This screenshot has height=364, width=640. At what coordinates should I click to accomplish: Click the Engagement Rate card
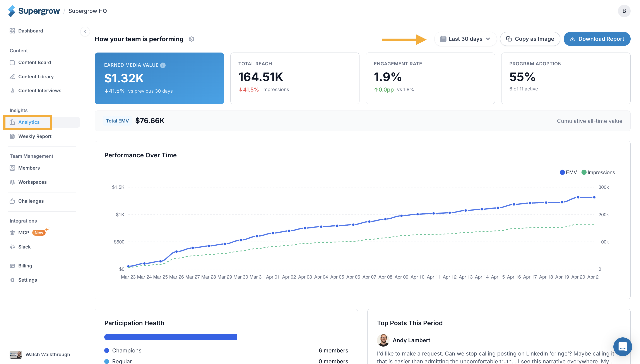[430, 78]
